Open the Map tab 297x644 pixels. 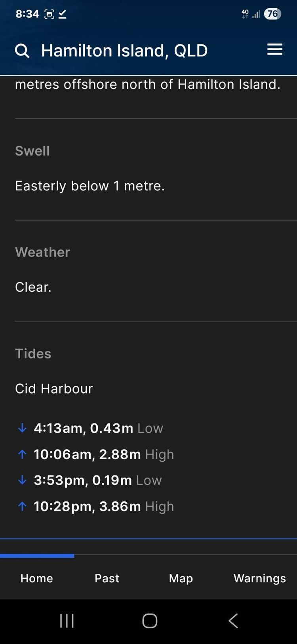click(181, 578)
